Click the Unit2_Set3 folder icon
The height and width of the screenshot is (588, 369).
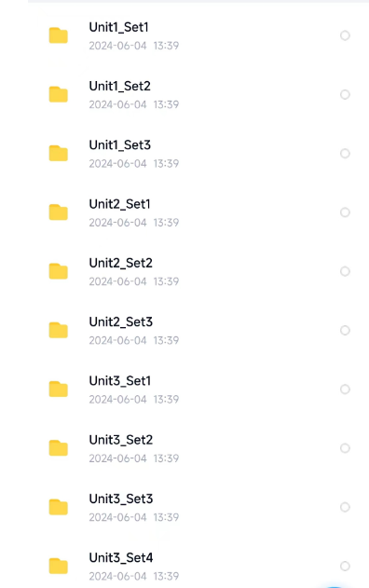click(x=58, y=330)
